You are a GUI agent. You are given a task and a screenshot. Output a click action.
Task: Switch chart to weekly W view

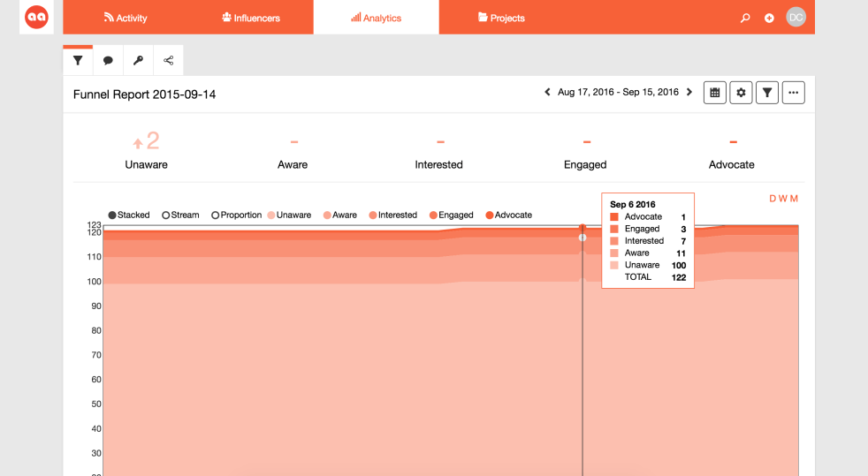coord(783,199)
